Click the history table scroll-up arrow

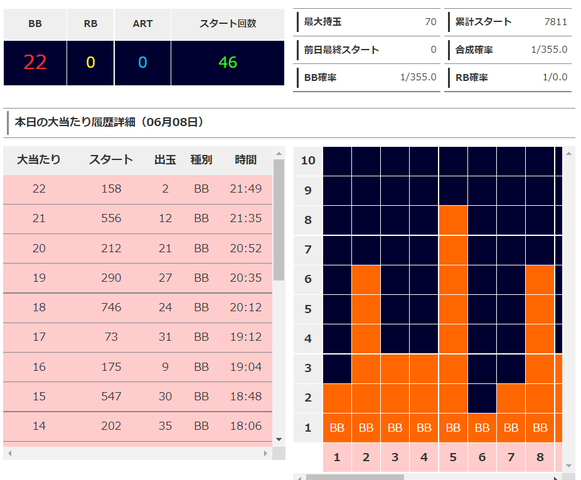point(279,153)
